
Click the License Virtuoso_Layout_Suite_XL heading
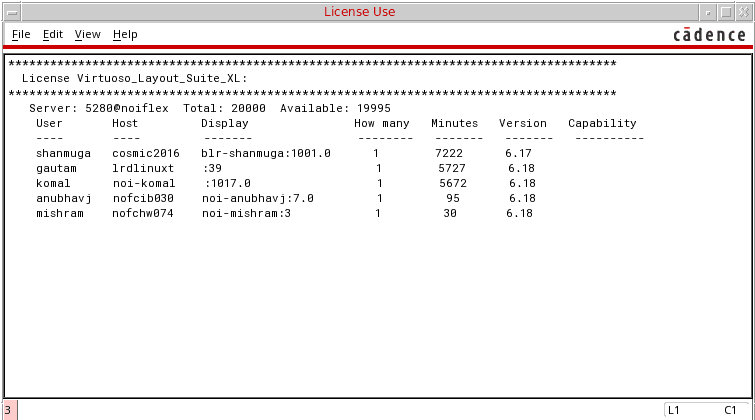pos(134,79)
